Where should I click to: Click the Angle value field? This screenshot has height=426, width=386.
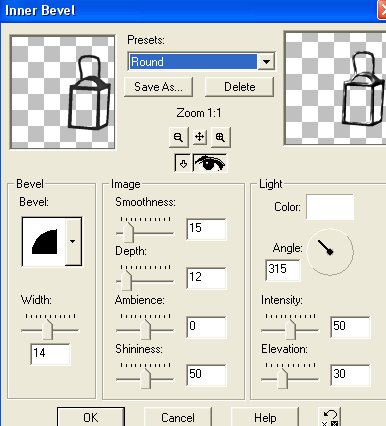[x=283, y=269]
